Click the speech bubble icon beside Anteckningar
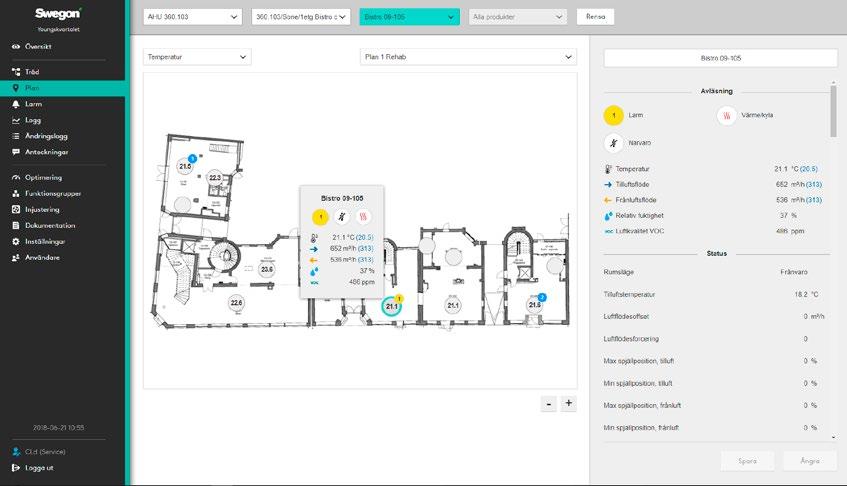 (x=16, y=152)
